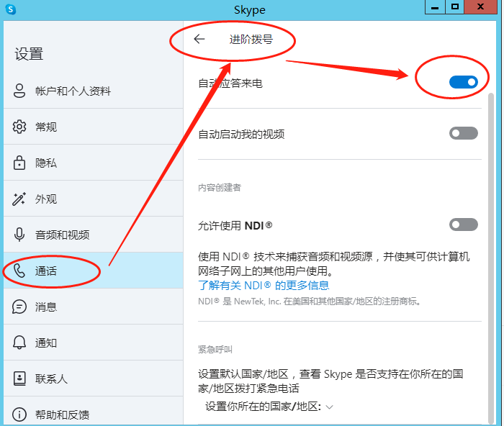Click the person icon beside 帐户和个人资料
This screenshot has width=504, height=426.
click(x=19, y=91)
